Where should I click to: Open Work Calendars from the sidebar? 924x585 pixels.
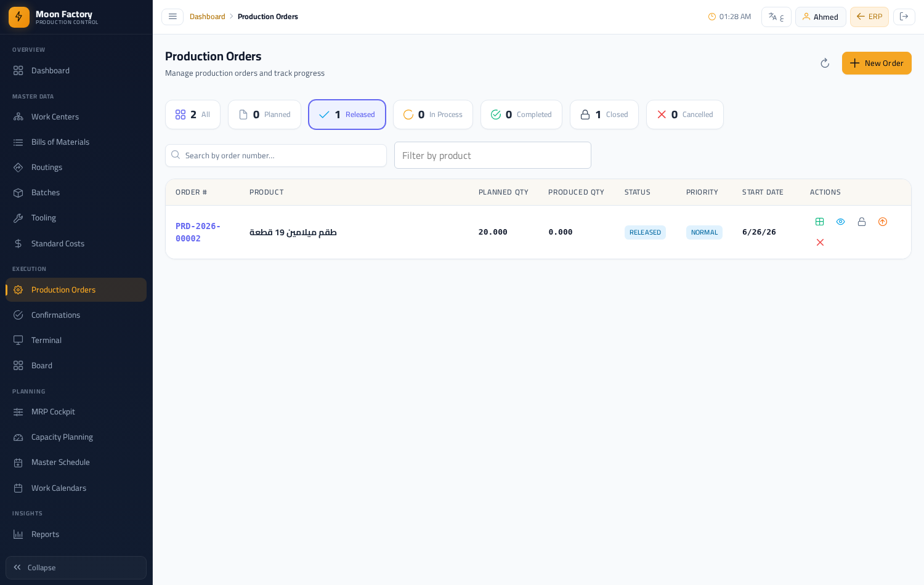pyautogui.click(x=76, y=488)
